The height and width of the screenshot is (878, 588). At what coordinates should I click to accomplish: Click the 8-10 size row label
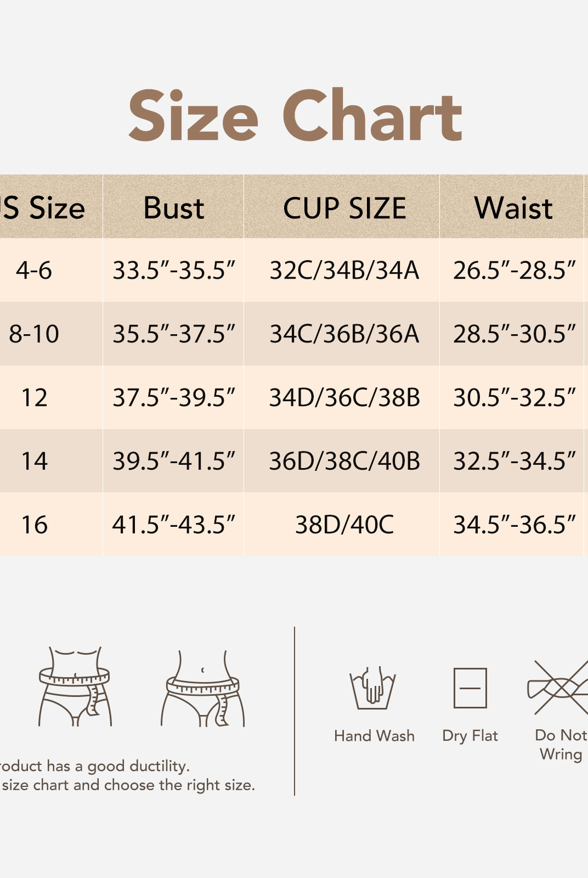click(34, 334)
